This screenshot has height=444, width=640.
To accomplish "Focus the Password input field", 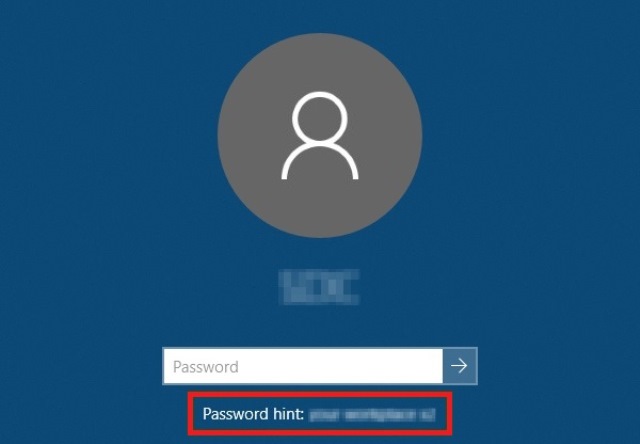I will [x=303, y=366].
